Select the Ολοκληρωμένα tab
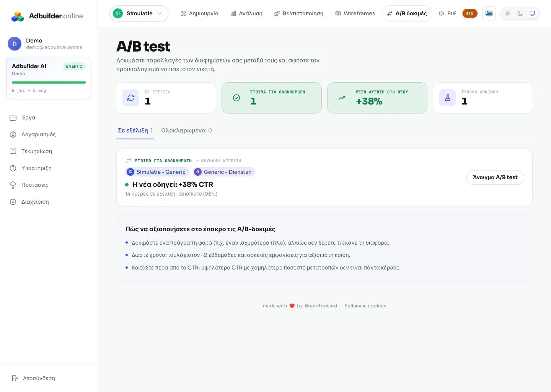This screenshot has height=392, width=551. point(186,131)
